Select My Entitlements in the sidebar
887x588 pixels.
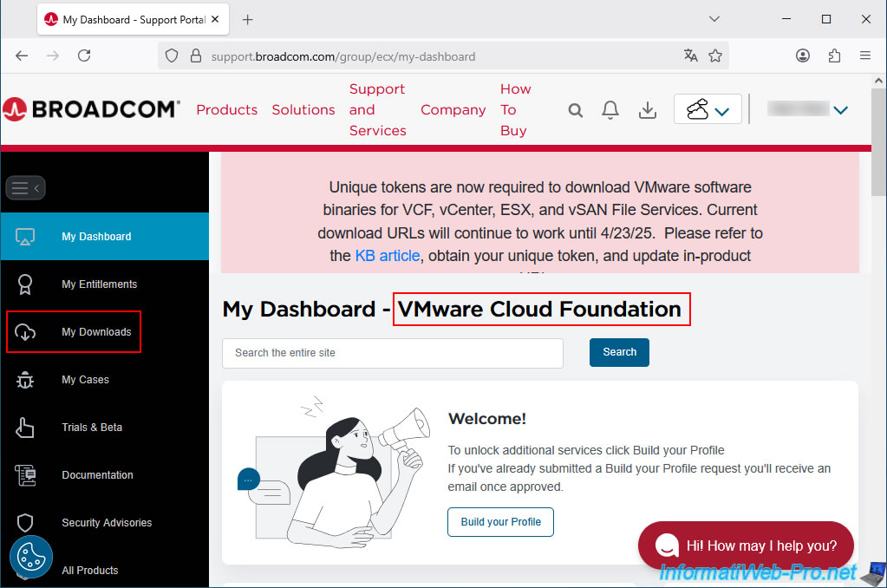[x=99, y=284]
